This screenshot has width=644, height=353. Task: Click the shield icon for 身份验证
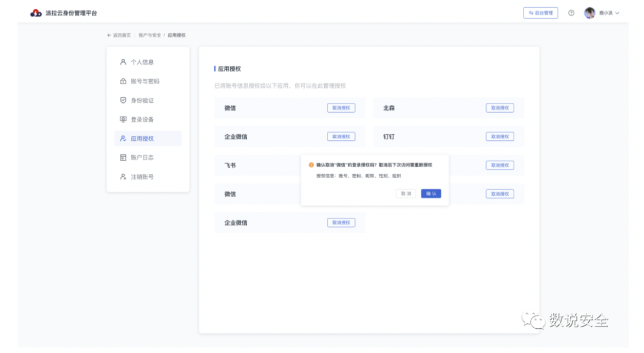pyautogui.click(x=123, y=100)
